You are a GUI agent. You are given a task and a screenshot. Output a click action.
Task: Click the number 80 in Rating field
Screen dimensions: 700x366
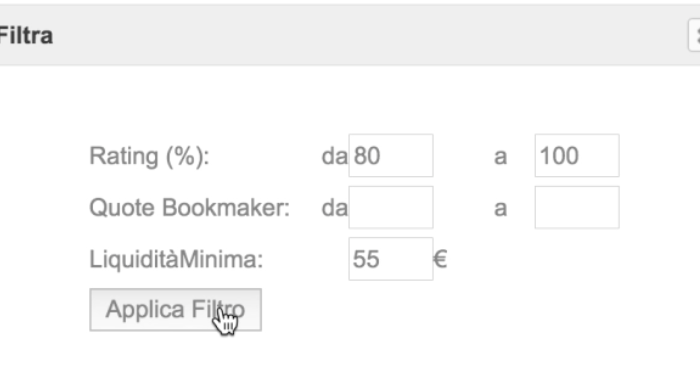tap(367, 156)
